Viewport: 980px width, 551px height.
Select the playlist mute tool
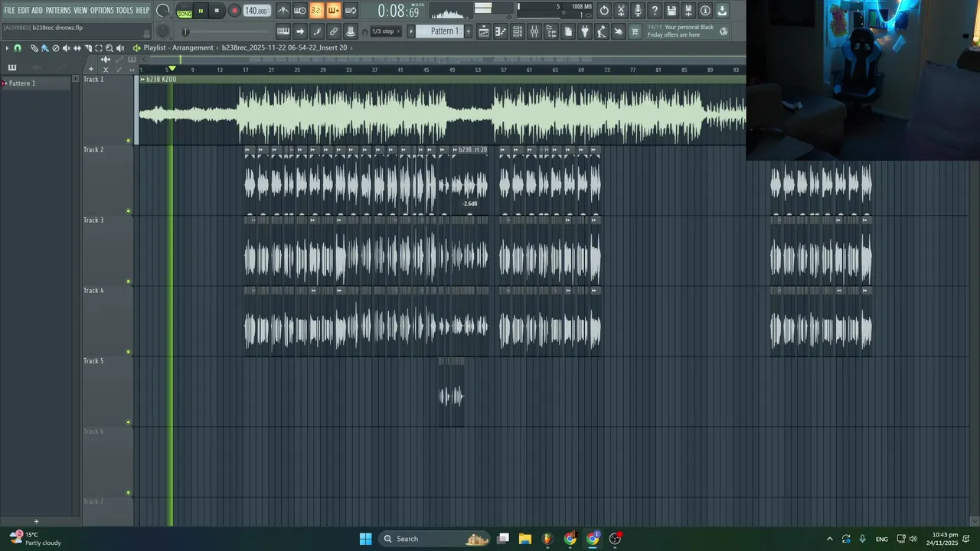67,48
